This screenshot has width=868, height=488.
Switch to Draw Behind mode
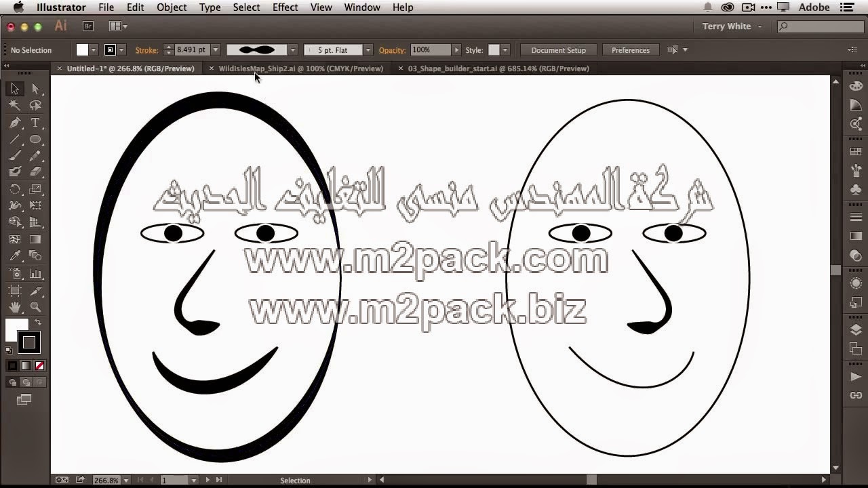26,382
